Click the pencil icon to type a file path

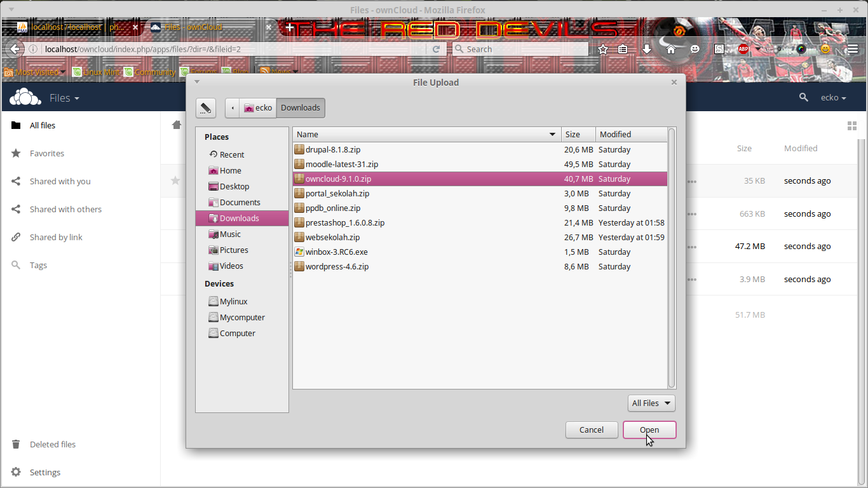pos(205,108)
